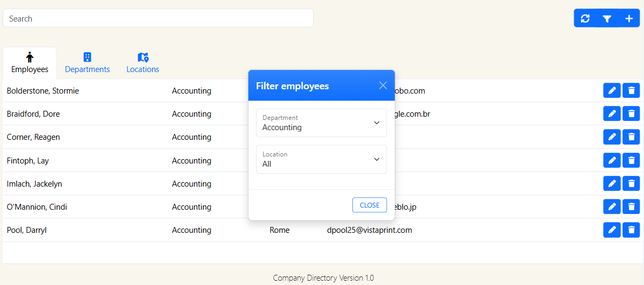Select the dpool25@vistaprint.com email cell
The width and height of the screenshot is (644, 285).
tap(369, 230)
